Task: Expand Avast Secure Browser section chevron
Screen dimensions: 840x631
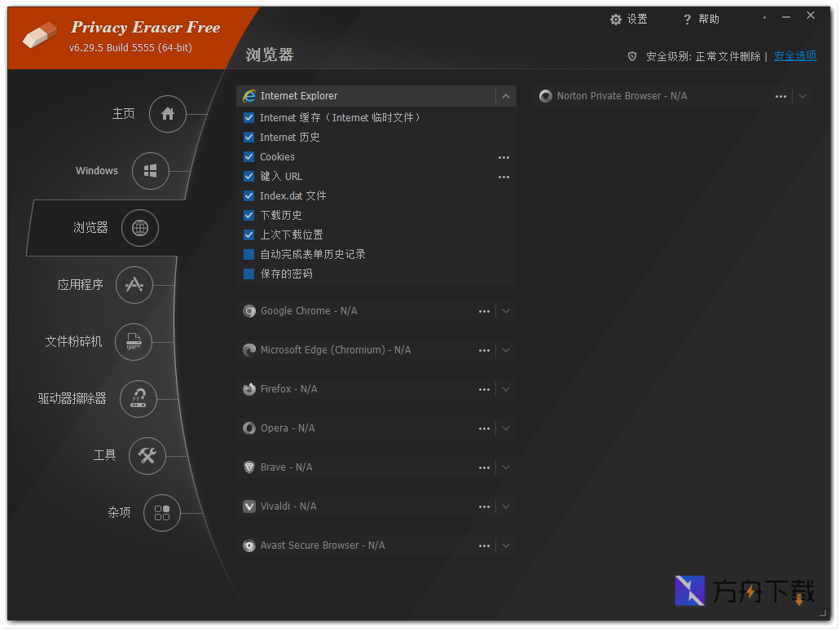Action: [506, 546]
